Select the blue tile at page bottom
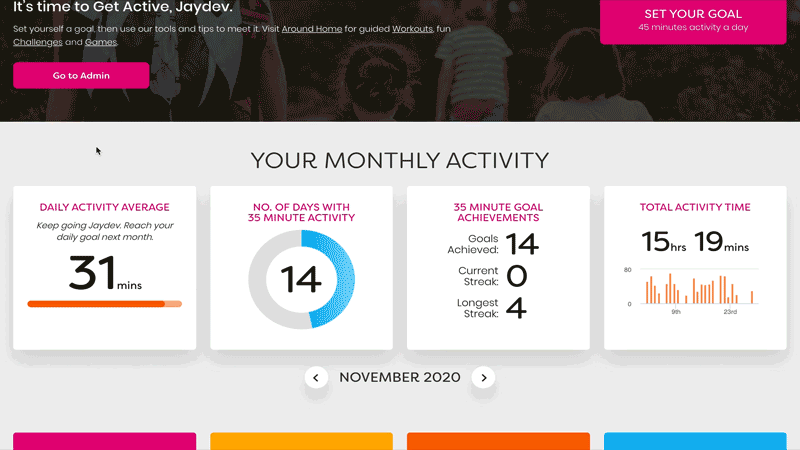 695,441
